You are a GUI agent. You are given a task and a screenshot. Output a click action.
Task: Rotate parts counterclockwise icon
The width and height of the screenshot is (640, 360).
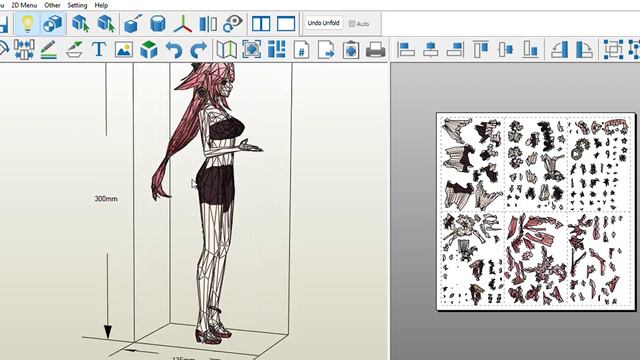tap(560, 50)
